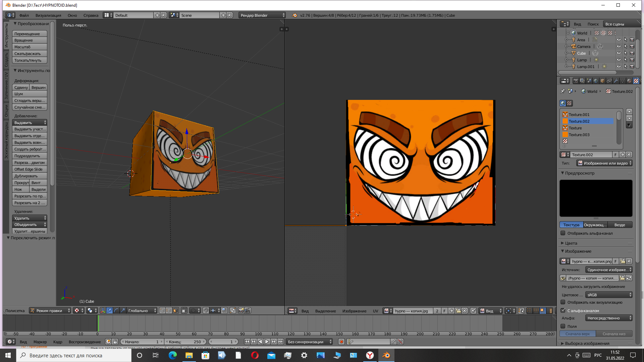Open the 'Файл' menu
This screenshot has height=362, width=644.
pos(24,15)
